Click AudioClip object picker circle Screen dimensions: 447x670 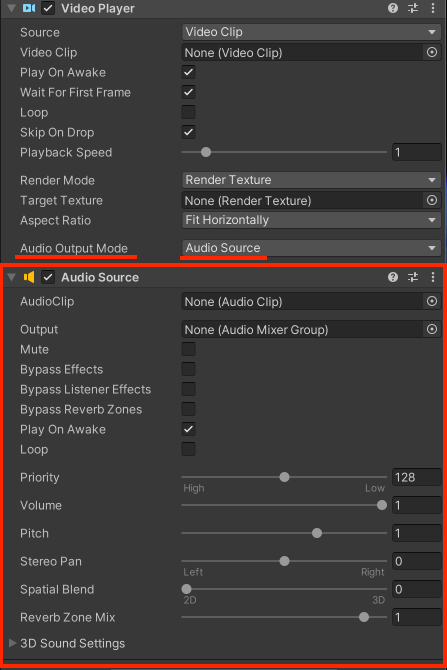click(x=432, y=301)
